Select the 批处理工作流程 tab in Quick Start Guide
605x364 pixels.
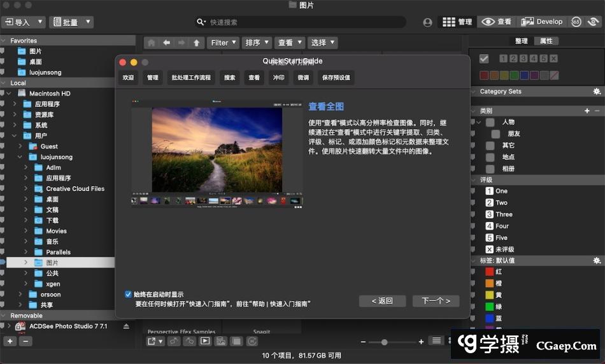(191, 78)
